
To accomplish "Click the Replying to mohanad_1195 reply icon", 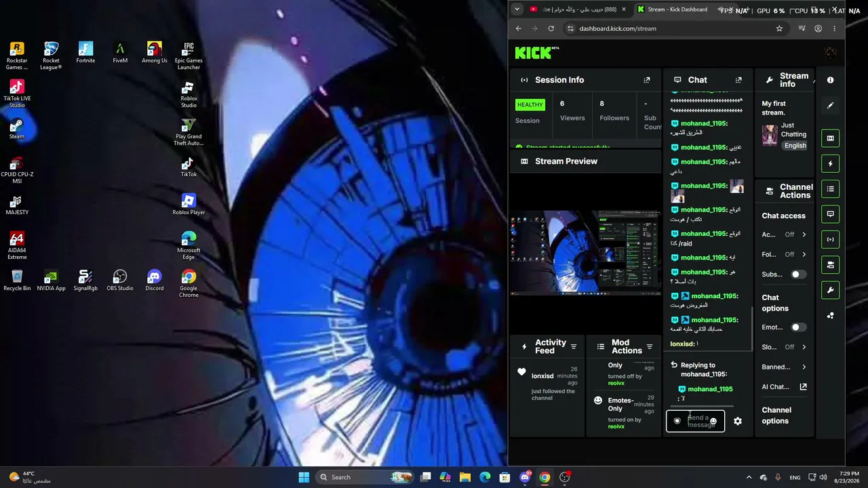I will tap(674, 365).
